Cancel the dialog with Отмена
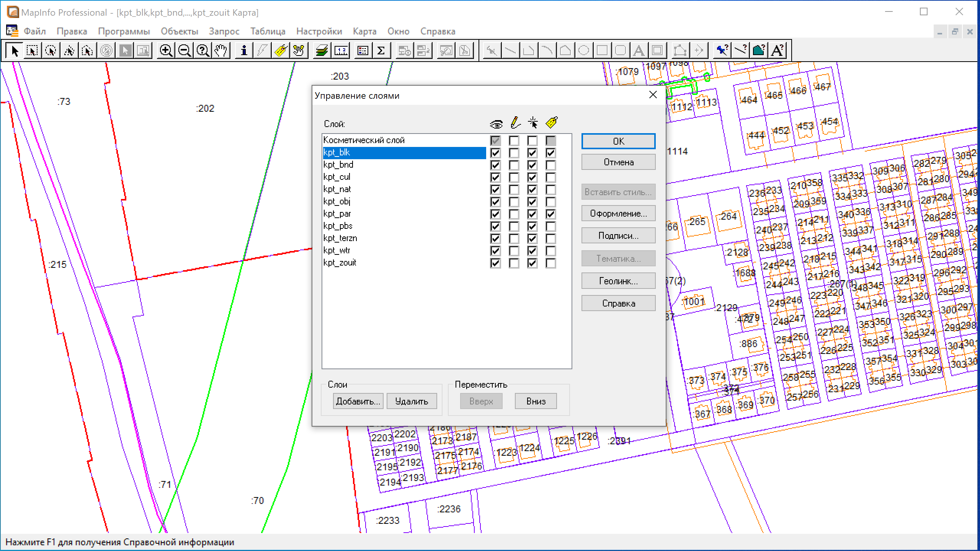The height and width of the screenshot is (551, 980). point(618,162)
